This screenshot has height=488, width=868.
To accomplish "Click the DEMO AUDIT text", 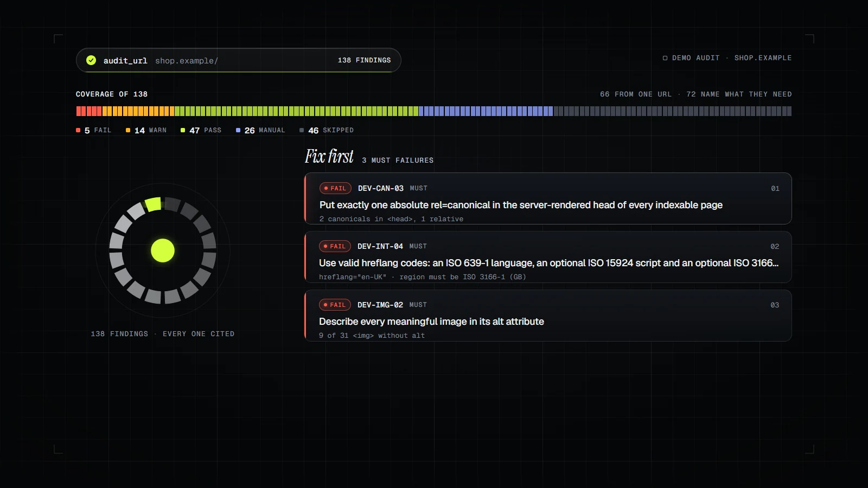I will click(x=696, y=58).
